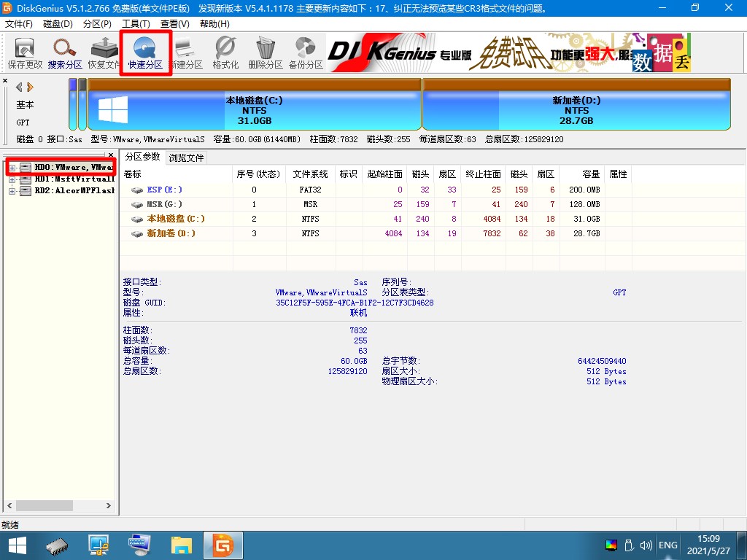Select HD1:MsftVirtual disk in tree
Screen dimensions: 747x560
[74, 179]
